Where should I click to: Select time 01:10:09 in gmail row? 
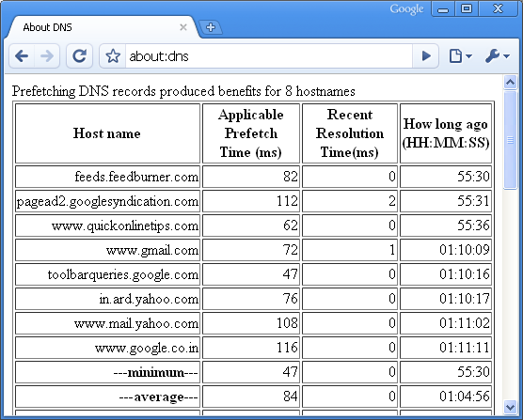click(446, 250)
